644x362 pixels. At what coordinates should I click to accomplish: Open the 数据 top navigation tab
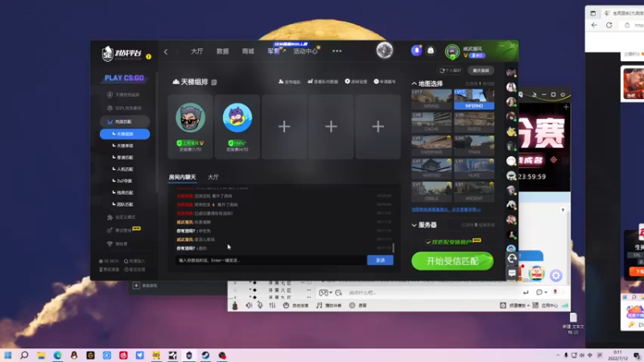223,51
